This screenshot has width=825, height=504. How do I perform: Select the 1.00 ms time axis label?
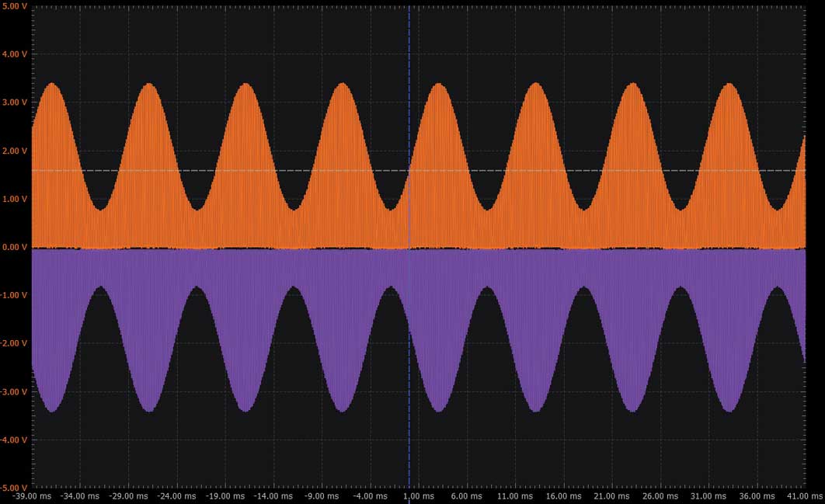tap(419, 496)
